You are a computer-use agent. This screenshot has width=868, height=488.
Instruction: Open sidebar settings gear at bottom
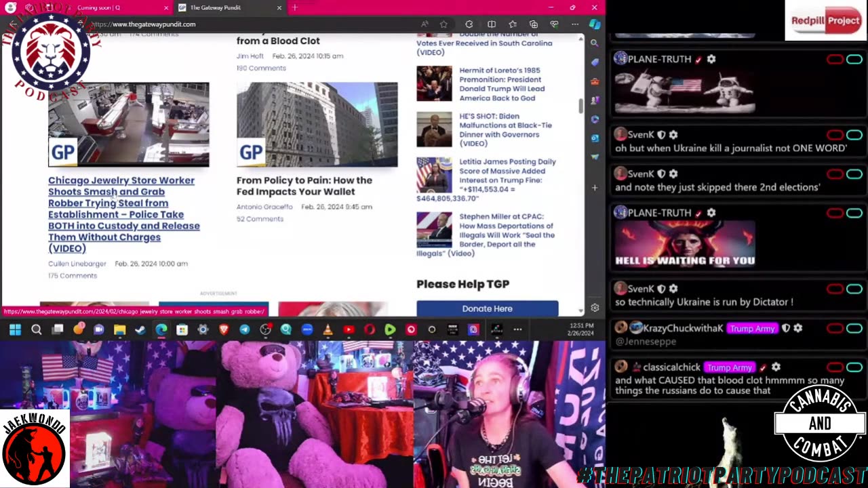pyautogui.click(x=595, y=308)
